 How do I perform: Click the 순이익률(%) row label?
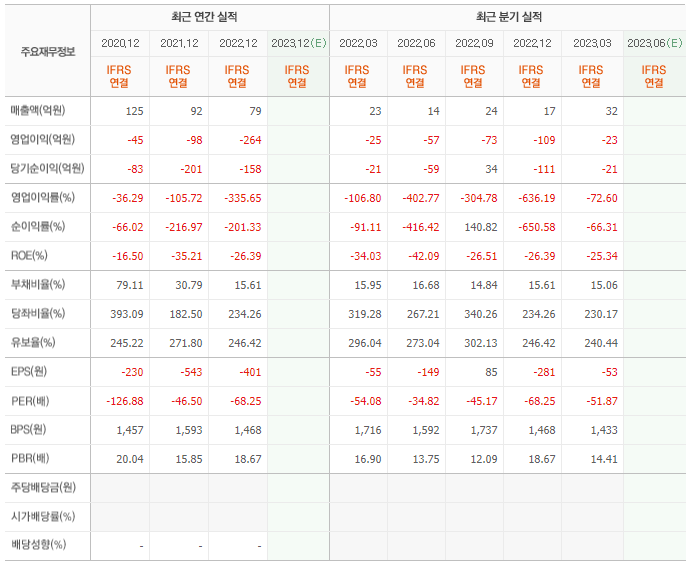tap(38, 227)
